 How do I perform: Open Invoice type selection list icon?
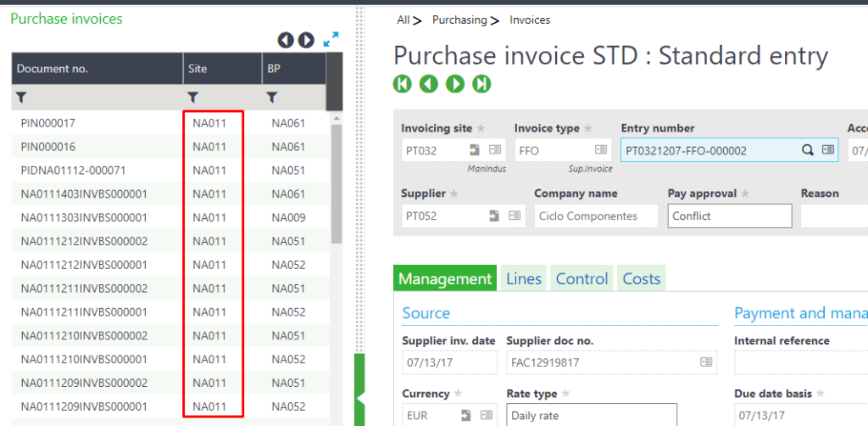(601, 150)
